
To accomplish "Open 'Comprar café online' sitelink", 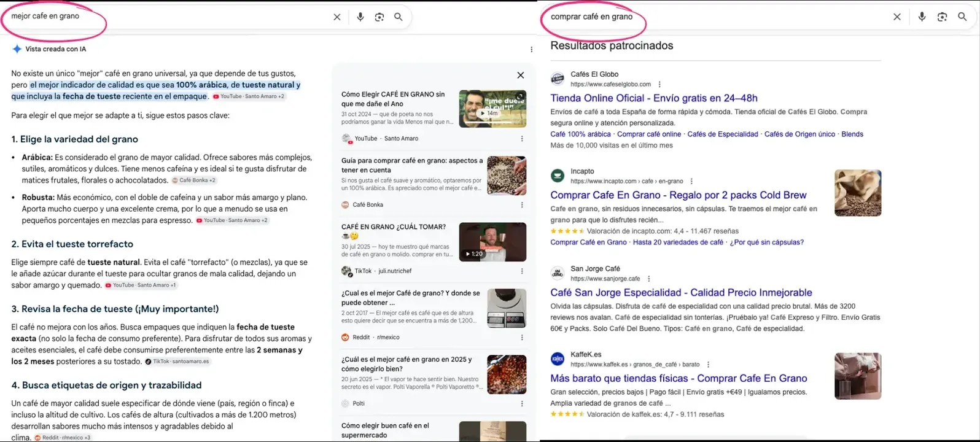I will (649, 134).
